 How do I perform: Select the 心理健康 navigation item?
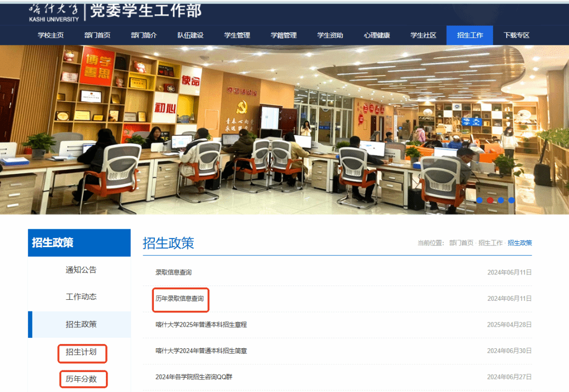pyautogui.click(x=377, y=35)
